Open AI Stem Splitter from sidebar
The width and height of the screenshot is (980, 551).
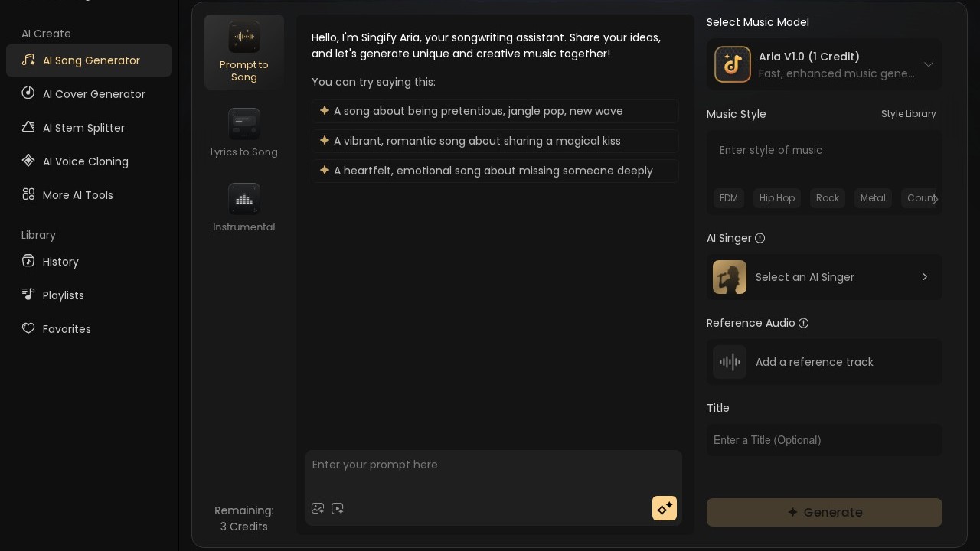83,128
